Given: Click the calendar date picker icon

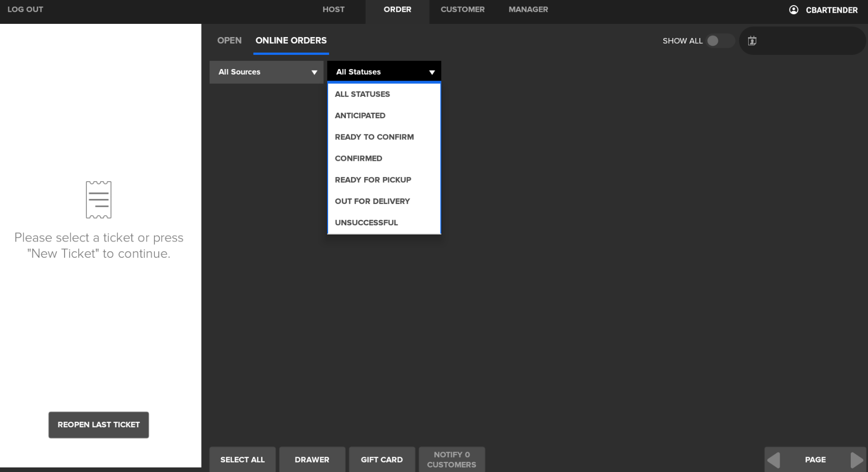Looking at the screenshot, I should click(752, 41).
